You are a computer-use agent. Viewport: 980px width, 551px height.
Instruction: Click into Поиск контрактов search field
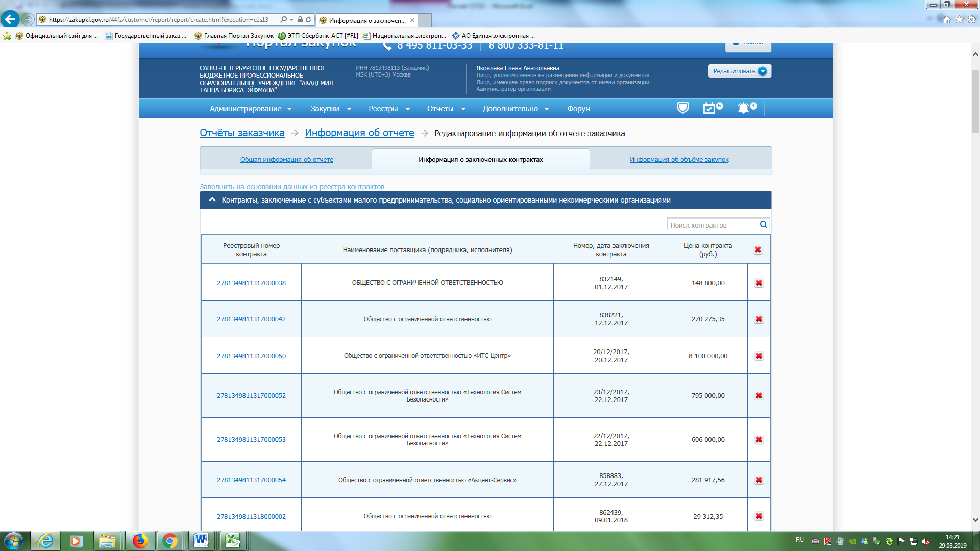(x=712, y=225)
